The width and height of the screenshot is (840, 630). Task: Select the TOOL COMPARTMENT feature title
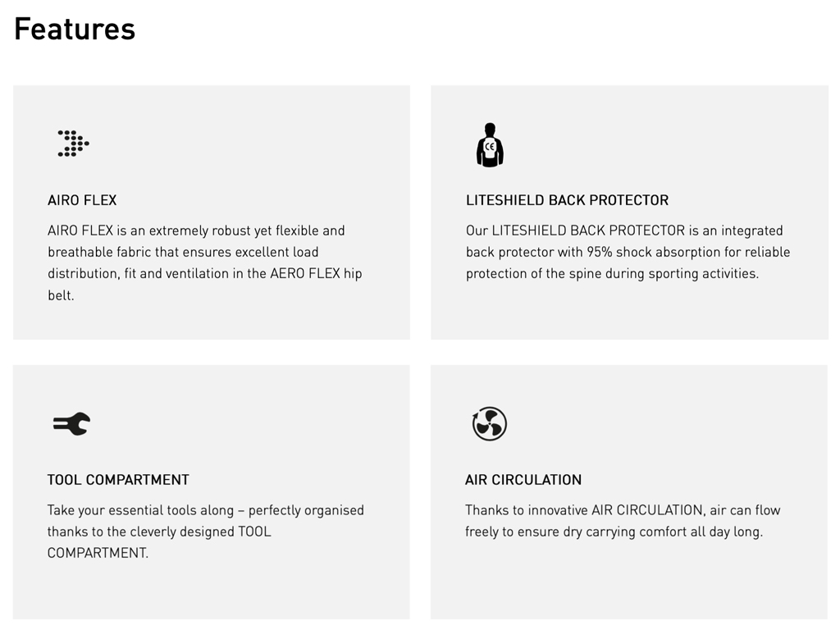coord(118,480)
